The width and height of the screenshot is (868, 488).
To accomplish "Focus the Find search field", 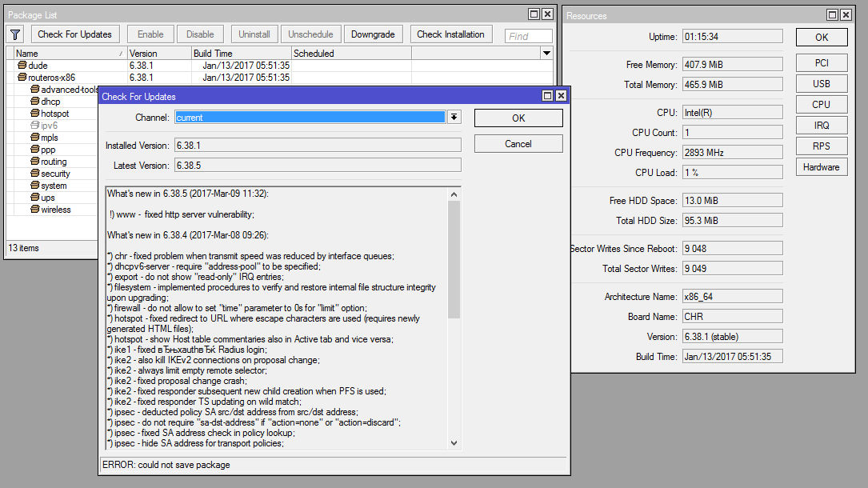I will click(529, 36).
